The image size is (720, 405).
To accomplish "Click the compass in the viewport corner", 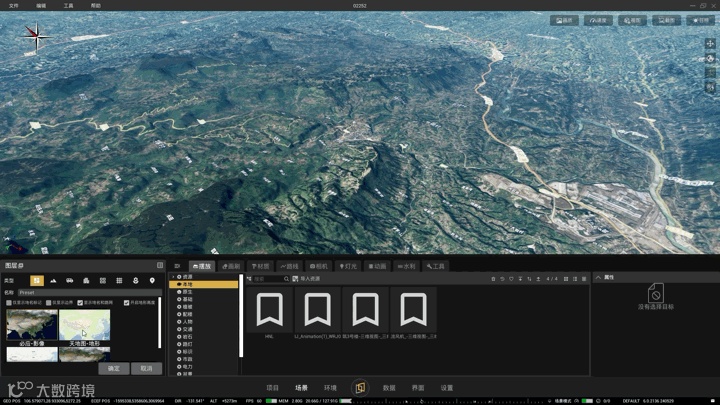I will point(36,38).
